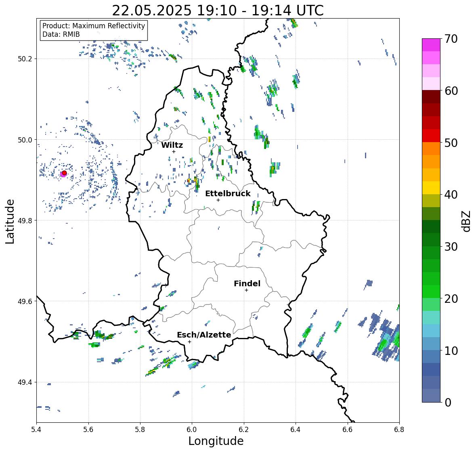Click the plus marker under Esch/Alzette
Image resolution: width=476 pixels, height=451 pixels.
tap(189, 342)
